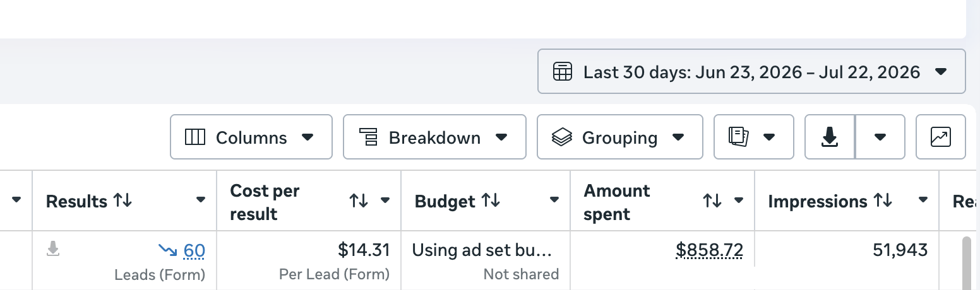The width and height of the screenshot is (980, 290).
Task: Sort by Cost per result arrows
Action: point(359,201)
